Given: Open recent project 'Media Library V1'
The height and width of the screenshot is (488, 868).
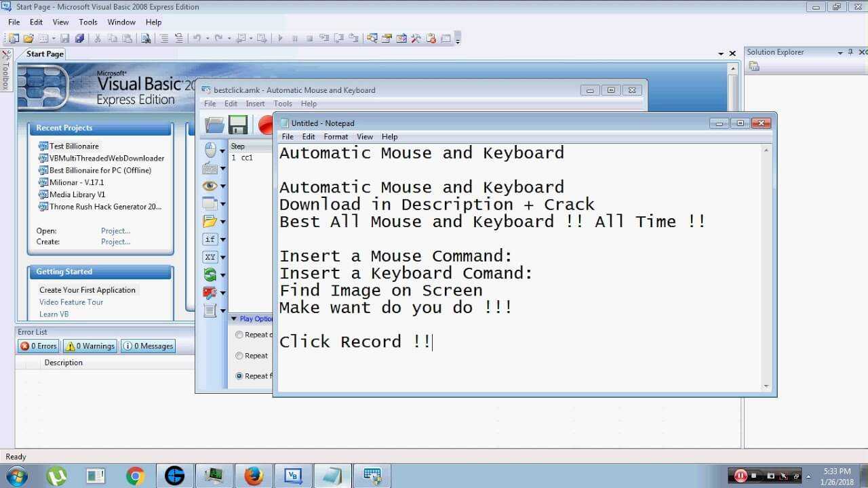Looking at the screenshot, I should click(x=77, y=195).
